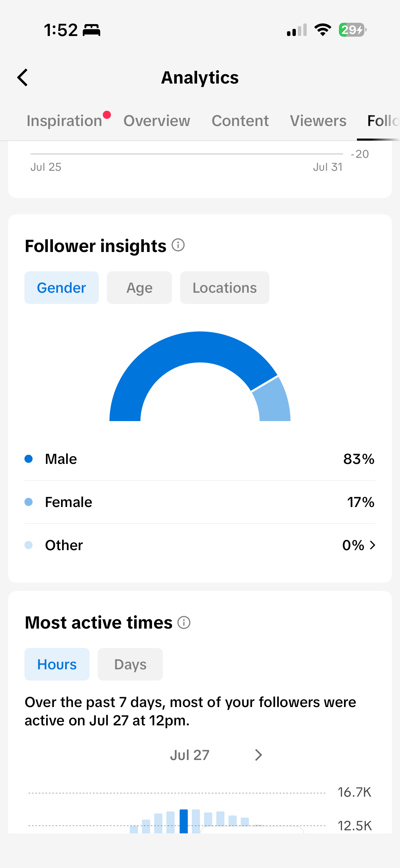
Task: Select the Age filter chip
Action: coord(139,288)
